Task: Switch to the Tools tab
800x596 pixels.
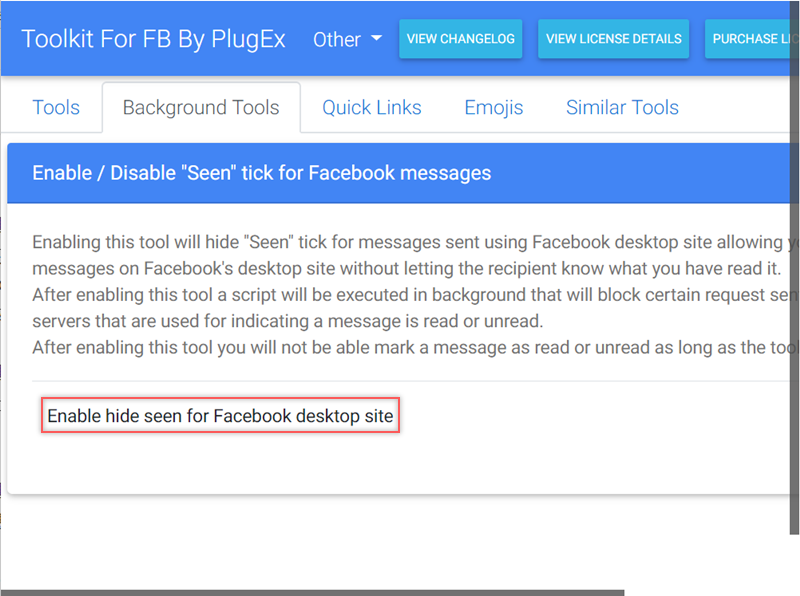Action: tap(56, 108)
